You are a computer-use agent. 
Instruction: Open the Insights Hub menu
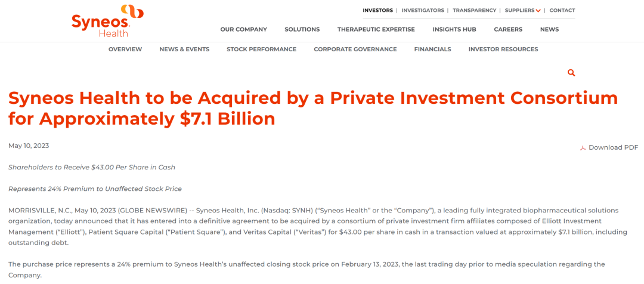pyautogui.click(x=454, y=29)
